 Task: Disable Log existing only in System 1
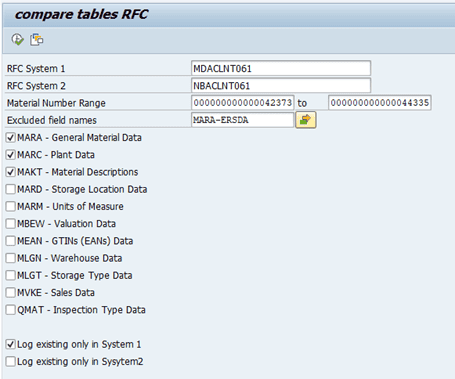pyautogui.click(x=11, y=344)
